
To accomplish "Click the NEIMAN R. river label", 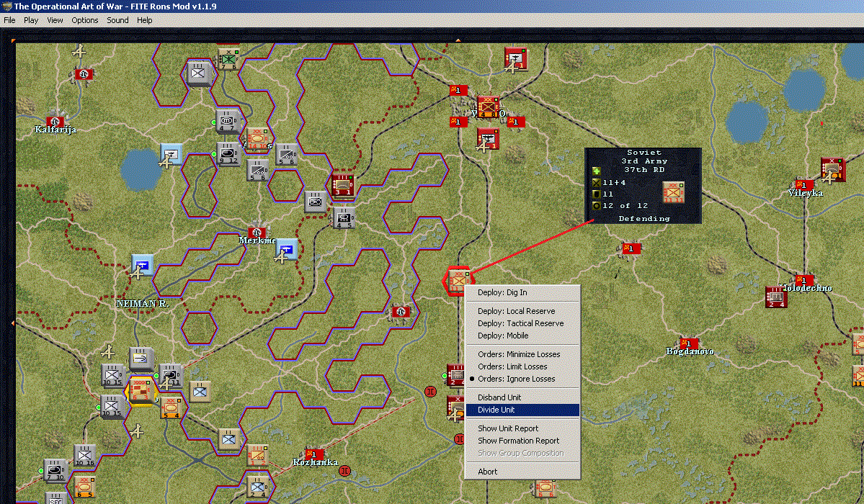I will (x=142, y=304).
